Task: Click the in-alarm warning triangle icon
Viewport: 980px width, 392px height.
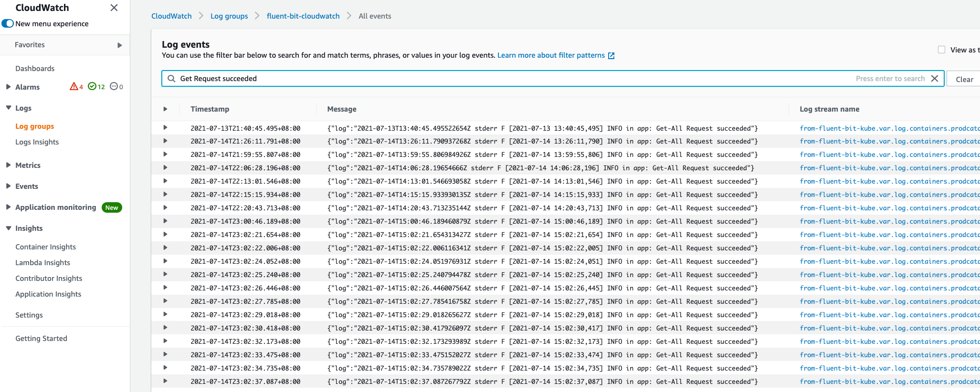Action: tap(74, 86)
